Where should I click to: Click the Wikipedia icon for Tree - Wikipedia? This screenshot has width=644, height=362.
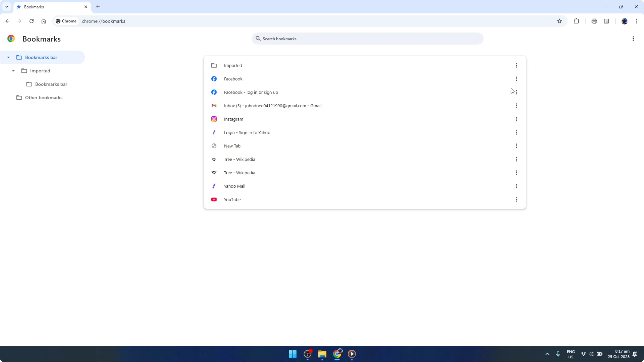(214, 159)
